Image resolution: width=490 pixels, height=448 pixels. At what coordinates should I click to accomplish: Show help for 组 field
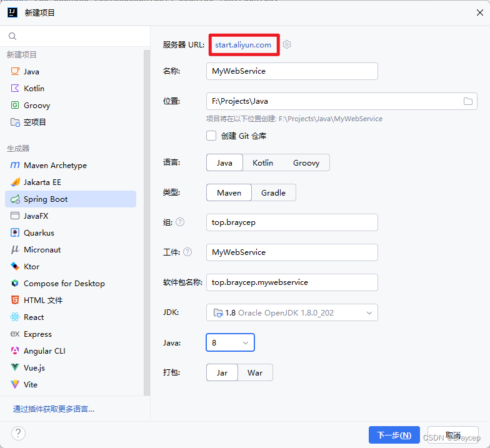pos(180,222)
